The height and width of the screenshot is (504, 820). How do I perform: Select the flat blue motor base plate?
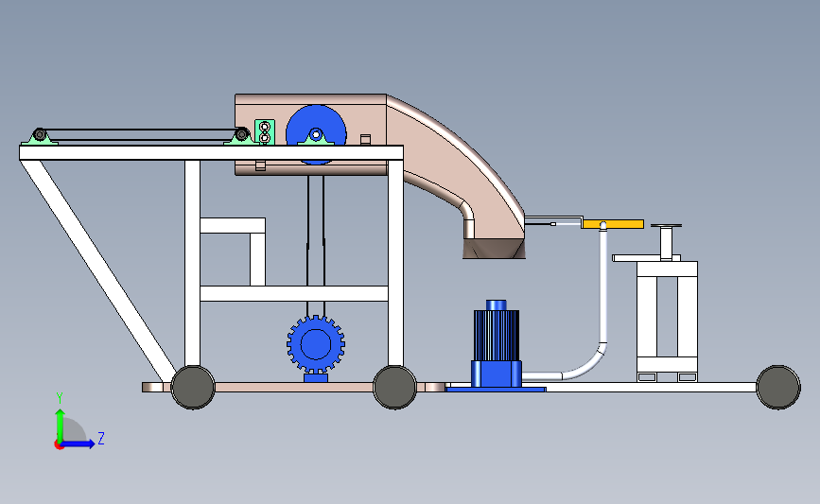(496, 389)
